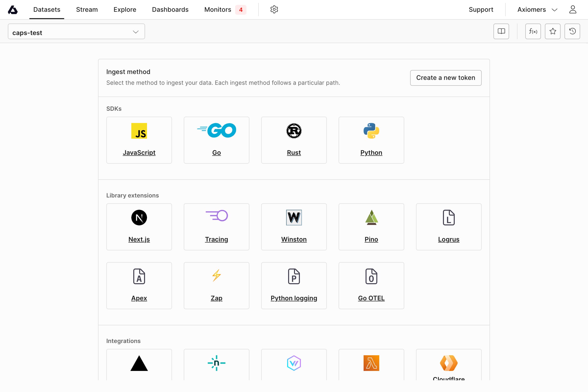Select the Go SDK logo

(217, 130)
